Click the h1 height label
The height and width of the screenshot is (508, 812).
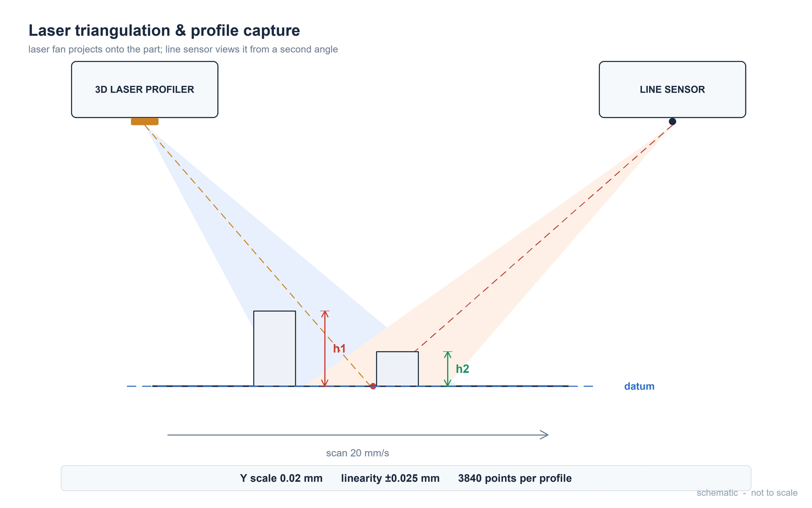tap(340, 349)
